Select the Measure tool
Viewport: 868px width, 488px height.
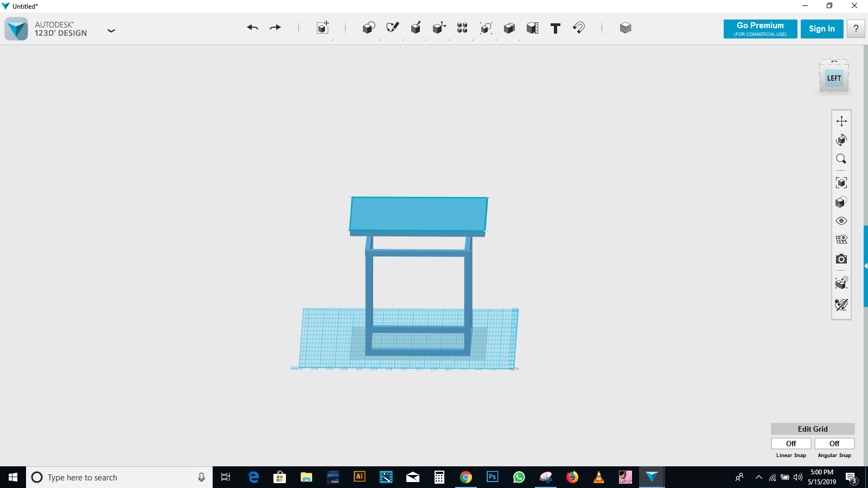(532, 28)
